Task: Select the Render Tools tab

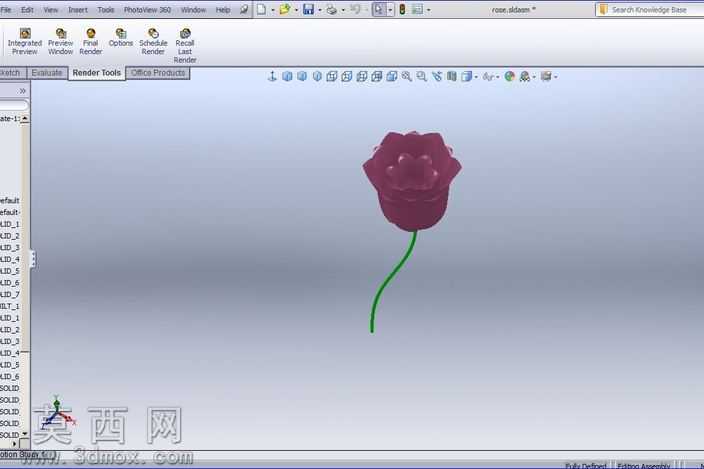Action: [x=97, y=73]
